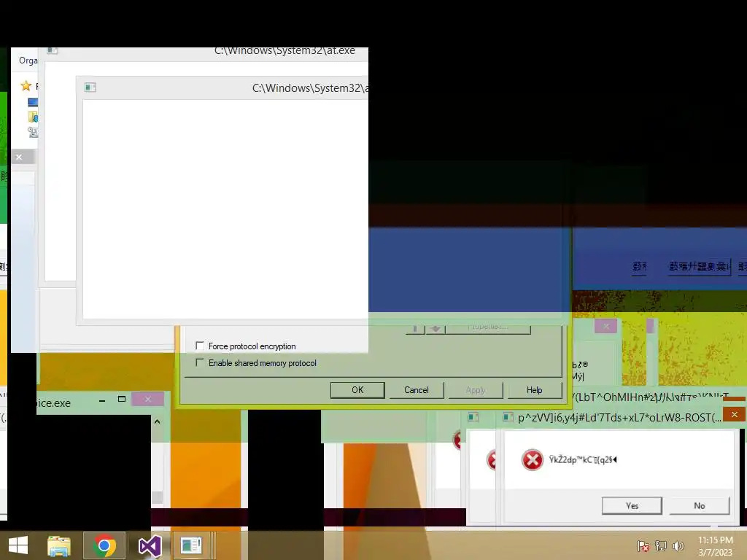This screenshot has height=560, width=747.
Task: Click the pink X in the yellow-green area
Action: 606,326
